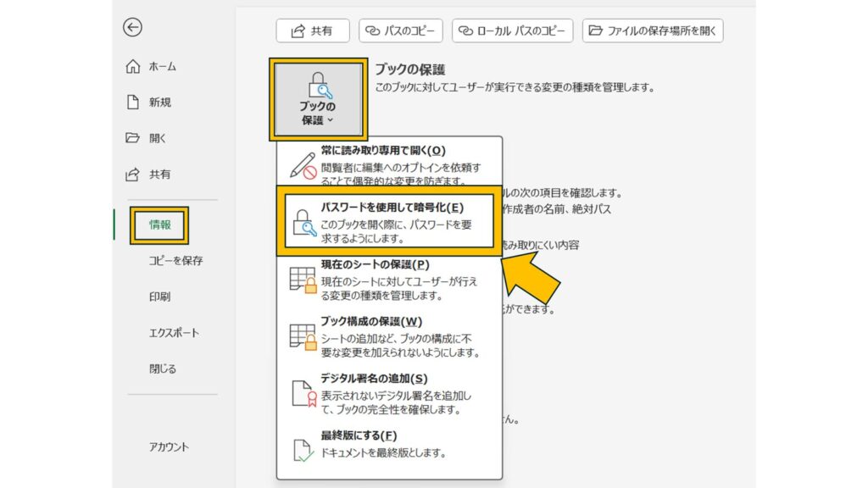Open the 情報 tab in sidebar
Image resolution: width=868 pixels, height=488 pixels.
[159, 225]
